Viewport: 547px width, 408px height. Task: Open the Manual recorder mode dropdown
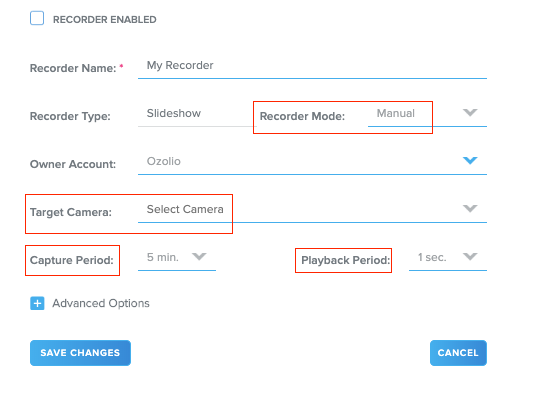(427, 114)
